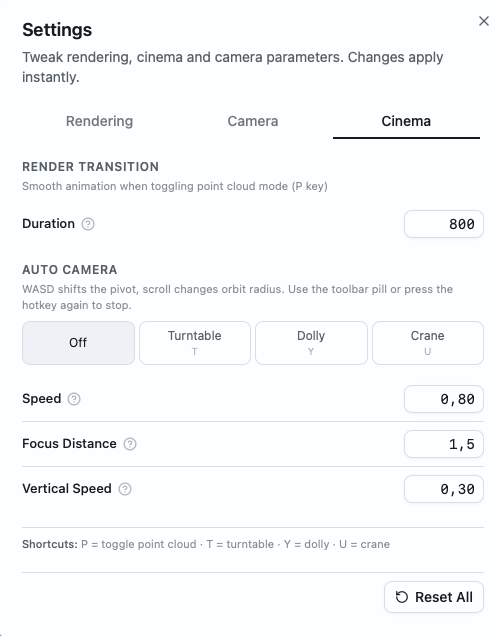
Task: Click the Vertical Speed field 0,30
Action: (444, 489)
